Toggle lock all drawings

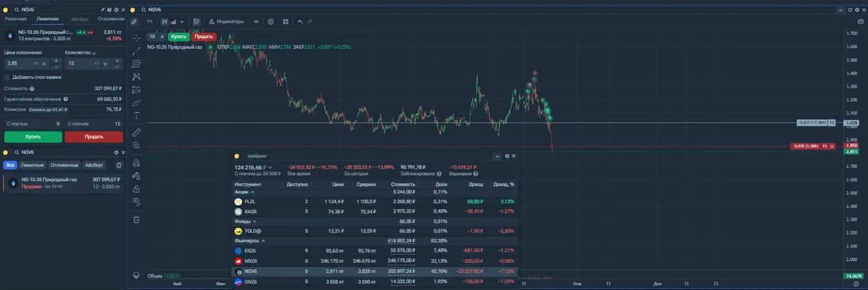pos(136,189)
